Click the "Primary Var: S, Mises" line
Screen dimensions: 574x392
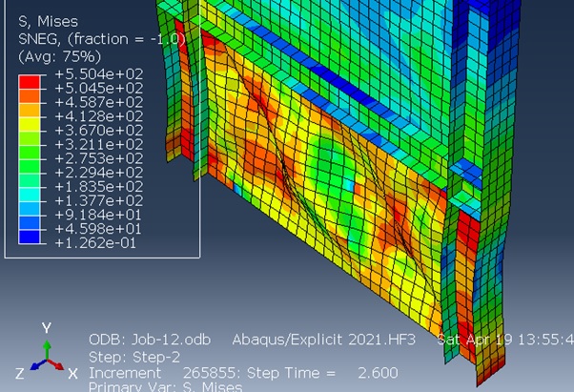click(165, 387)
